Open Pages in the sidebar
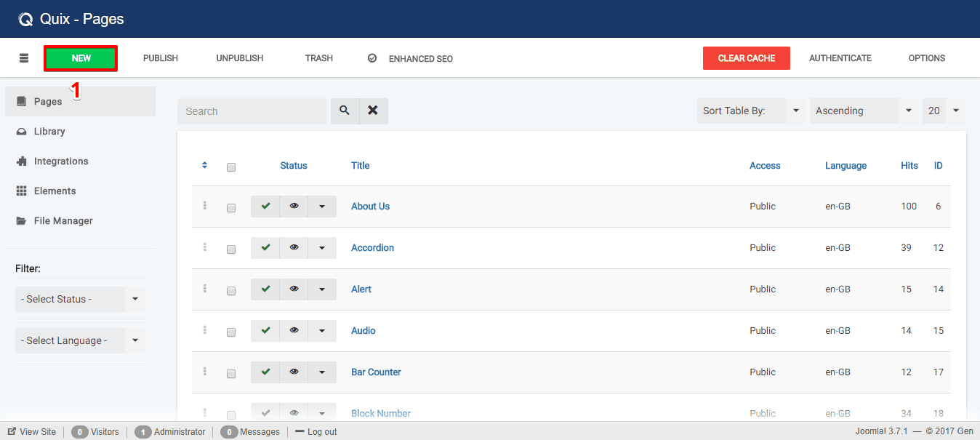This screenshot has width=980, height=440. click(80, 101)
